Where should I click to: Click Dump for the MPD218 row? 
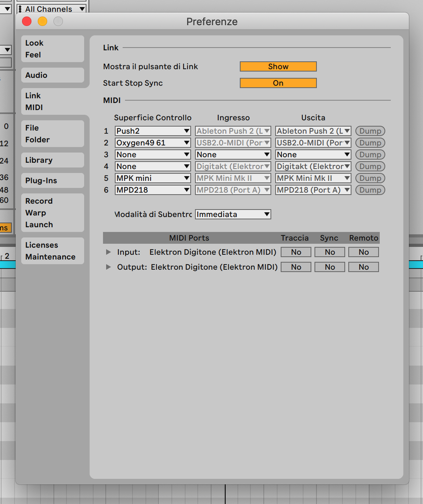coord(370,190)
